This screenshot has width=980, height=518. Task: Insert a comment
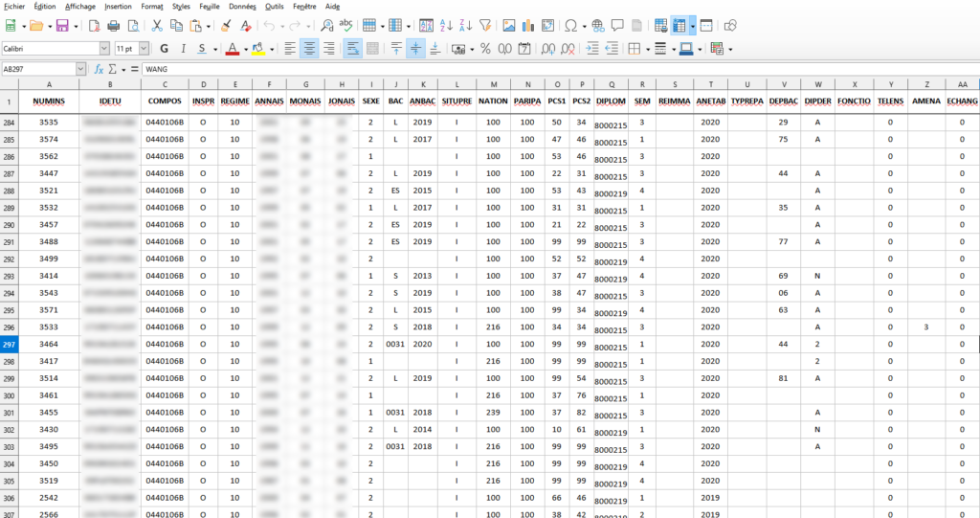tap(617, 26)
